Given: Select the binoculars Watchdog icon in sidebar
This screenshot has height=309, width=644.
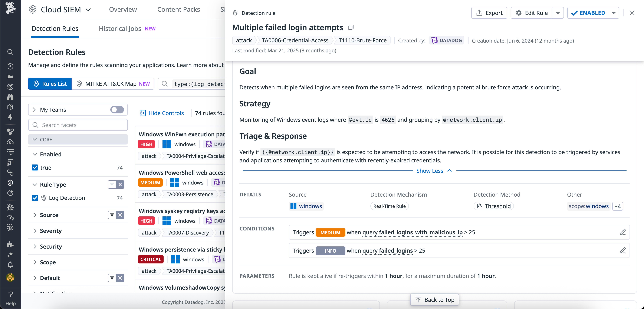Looking at the screenshot, I should tap(10, 97).
